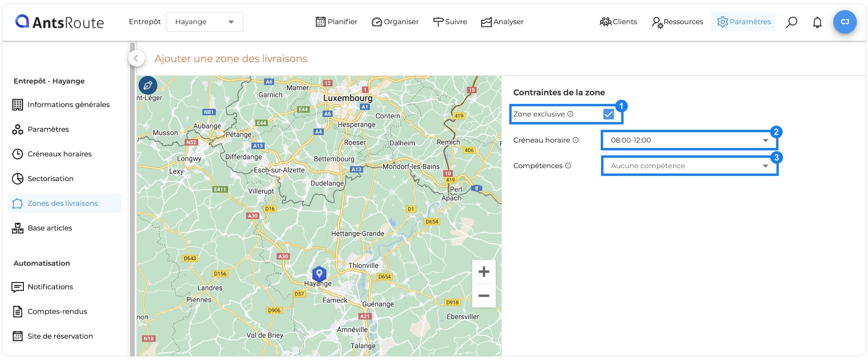Click Thionville on the map
This screenshot has width=868, height=360.
tap(363, 266)
